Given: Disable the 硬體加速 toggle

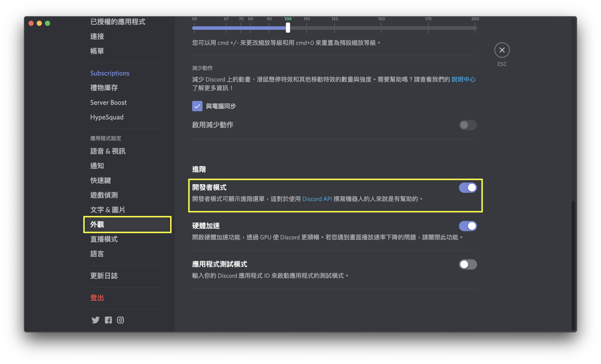Looking at the screenshot, I should tap(468, 226).
